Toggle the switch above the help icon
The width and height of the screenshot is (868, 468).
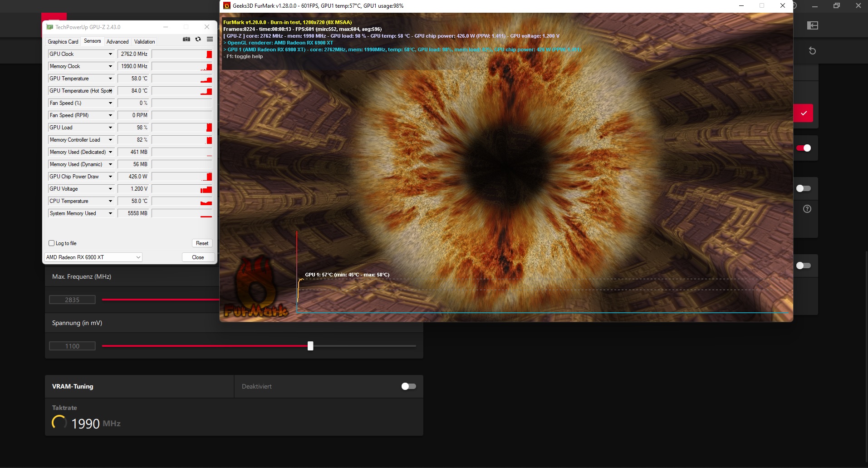804,188
